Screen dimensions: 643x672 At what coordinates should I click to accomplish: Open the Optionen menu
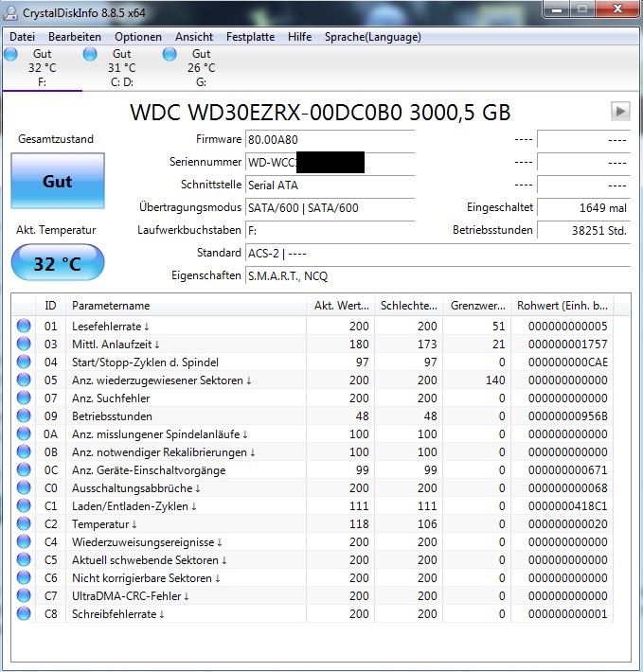(138, 37)
